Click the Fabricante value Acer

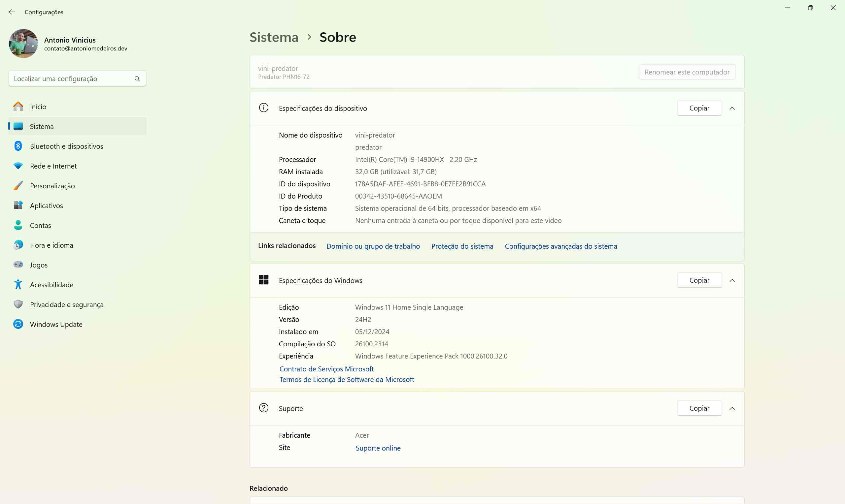362,435
